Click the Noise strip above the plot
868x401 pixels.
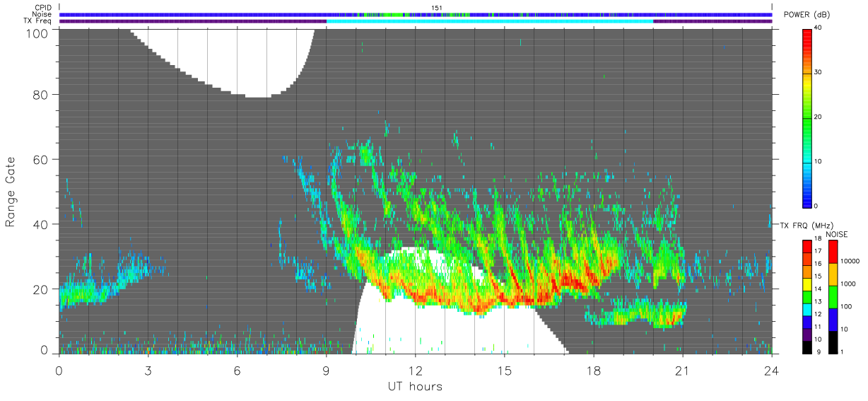point(416,14)
